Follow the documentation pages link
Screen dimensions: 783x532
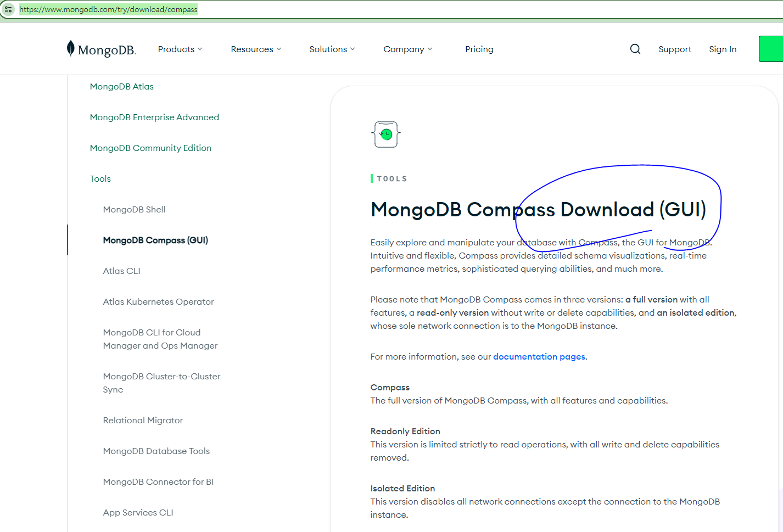[x=539, y=356]
